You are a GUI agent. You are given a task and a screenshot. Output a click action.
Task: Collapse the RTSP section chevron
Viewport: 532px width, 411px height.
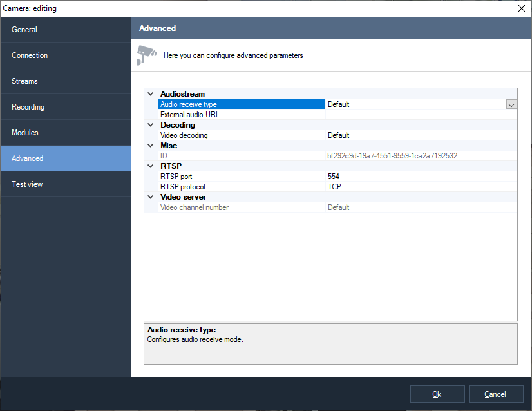click(x=151, y=166)
